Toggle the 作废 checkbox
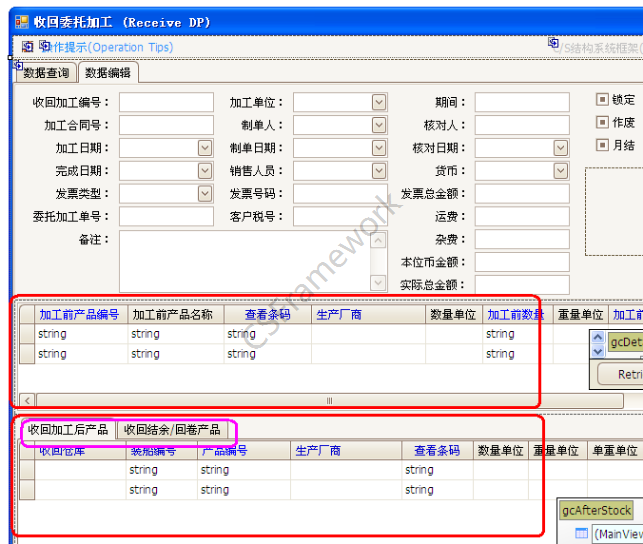Image resolution: width=643 pixels, height=544 pixels. [602, 122]
